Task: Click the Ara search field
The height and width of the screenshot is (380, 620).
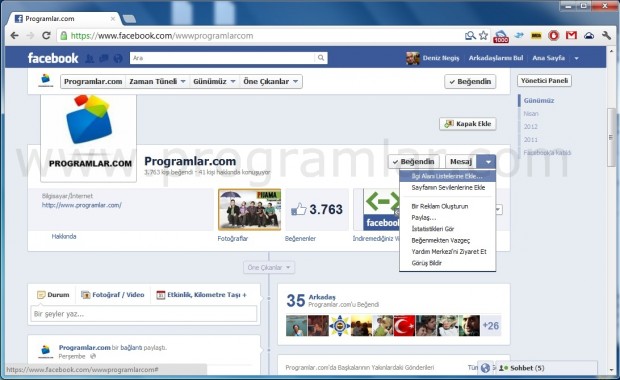Action: 223,58
